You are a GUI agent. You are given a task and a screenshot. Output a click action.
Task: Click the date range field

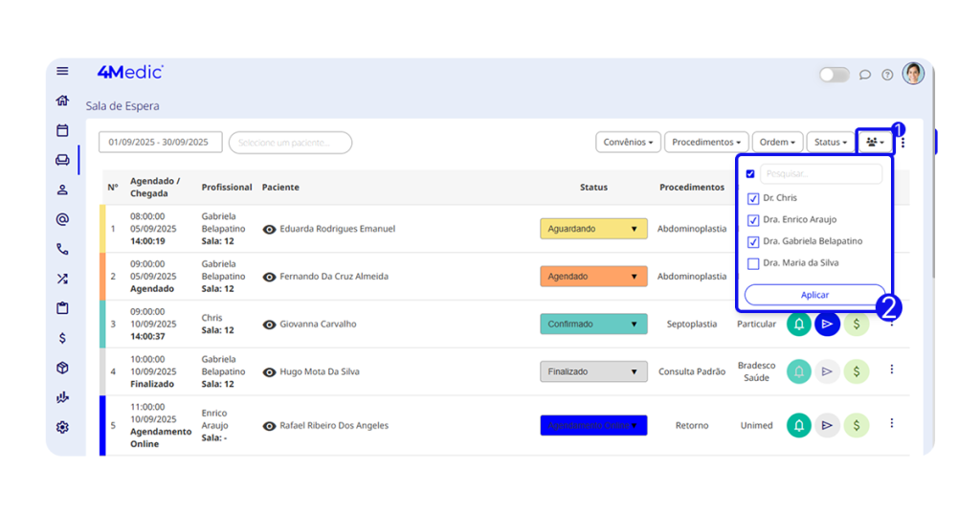click(160, 143)
